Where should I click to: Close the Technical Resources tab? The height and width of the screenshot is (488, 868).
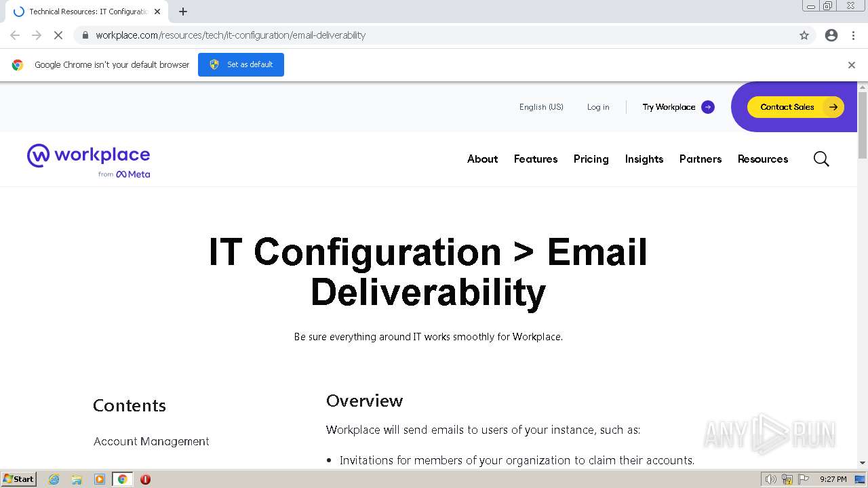pyautogui.click(x=157, y=12)
